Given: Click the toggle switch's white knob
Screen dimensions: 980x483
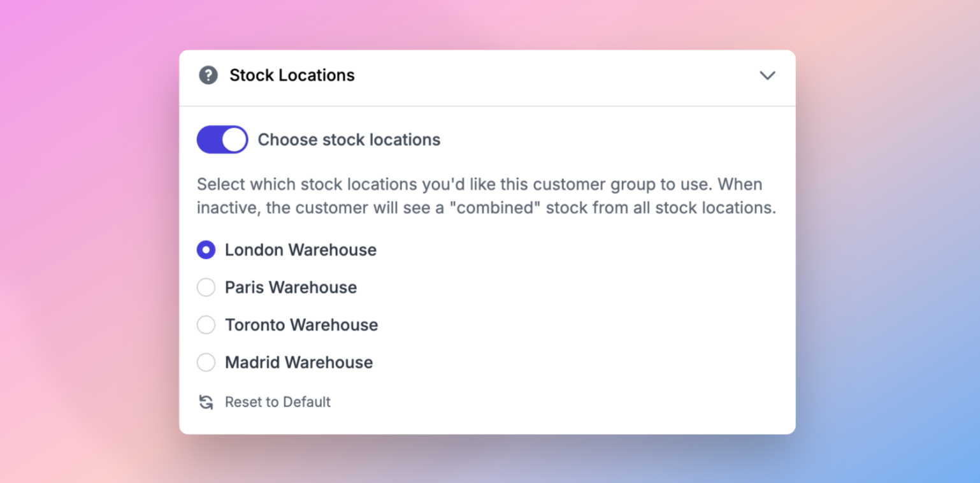Looking at the screenshot, I should point(234,139).
